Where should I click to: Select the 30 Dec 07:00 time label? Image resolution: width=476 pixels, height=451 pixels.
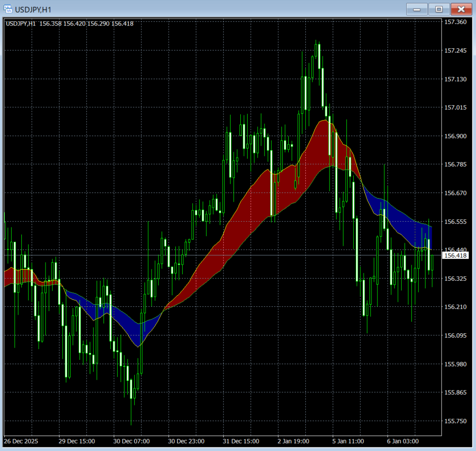tap(132, 441)
